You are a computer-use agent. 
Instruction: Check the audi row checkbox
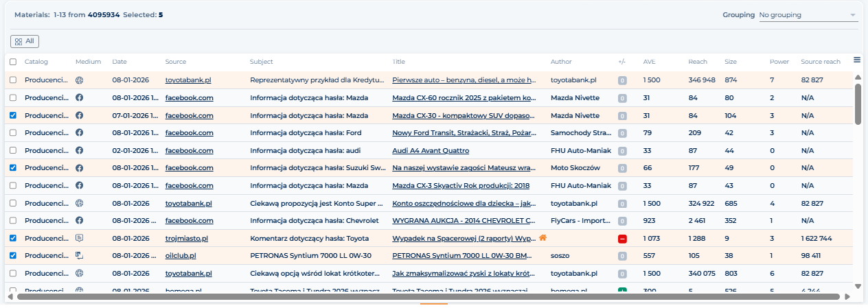click(14, 150)
